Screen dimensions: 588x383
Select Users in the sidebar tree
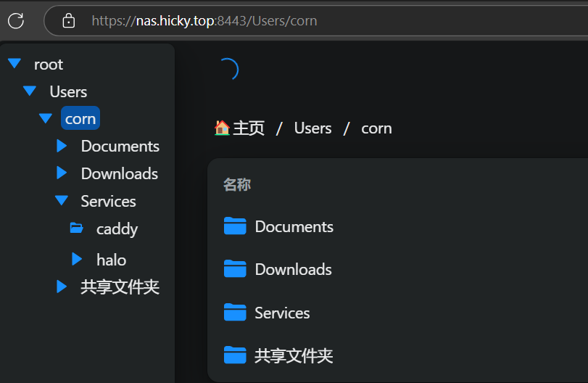[x=68, y=92]
